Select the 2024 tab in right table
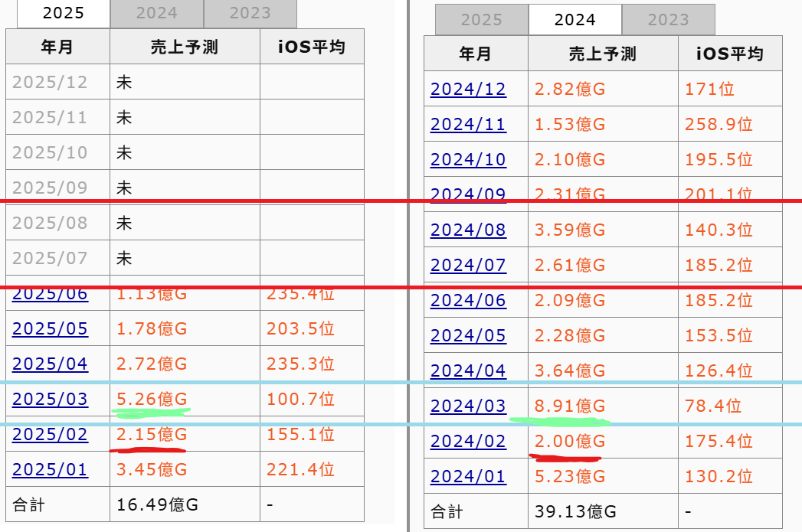This screenshot has width=802, height=532. 575,20
